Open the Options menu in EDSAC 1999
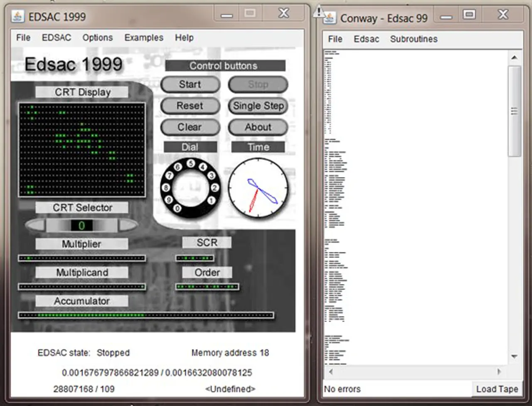The width and height of the screenshot is (532, 406). pyautogui.click(x=97, y=37)
